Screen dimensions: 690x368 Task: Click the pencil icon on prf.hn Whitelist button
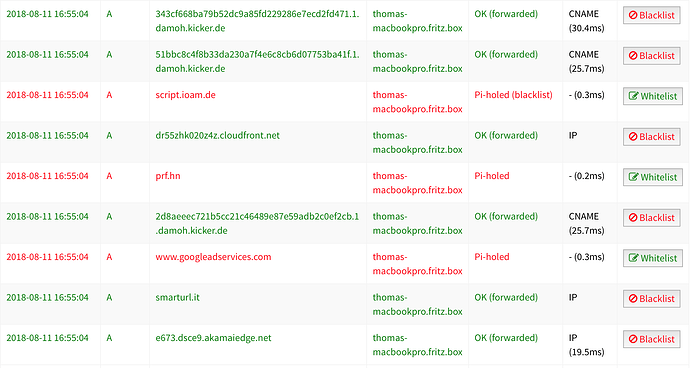point(633,177)
